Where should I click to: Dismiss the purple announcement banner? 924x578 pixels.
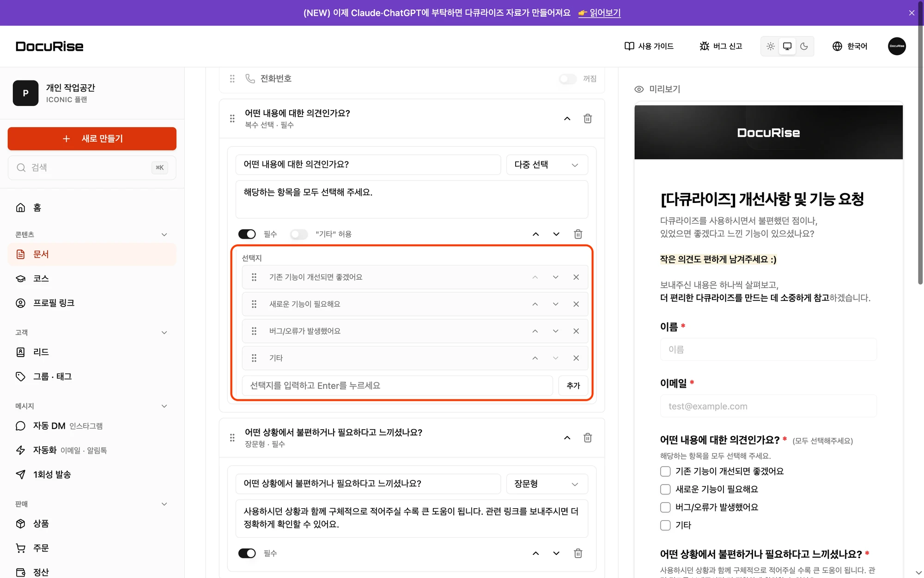coord(912,13)
